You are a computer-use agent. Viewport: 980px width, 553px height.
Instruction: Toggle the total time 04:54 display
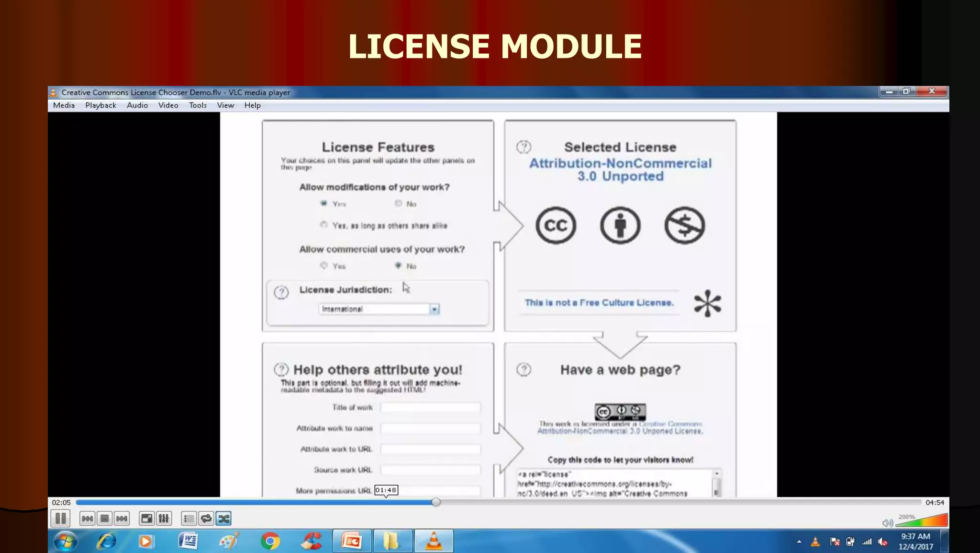click(x=935, y=502)
